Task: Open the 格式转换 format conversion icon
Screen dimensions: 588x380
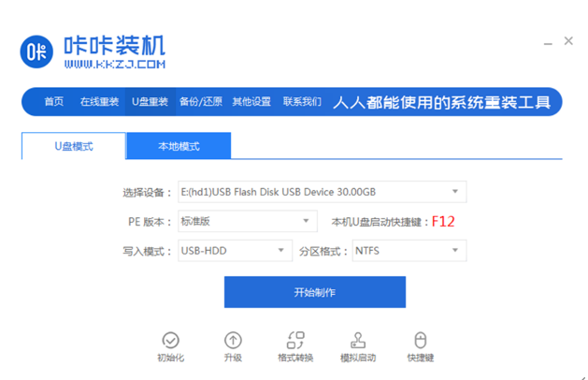Action: [295, 340]
